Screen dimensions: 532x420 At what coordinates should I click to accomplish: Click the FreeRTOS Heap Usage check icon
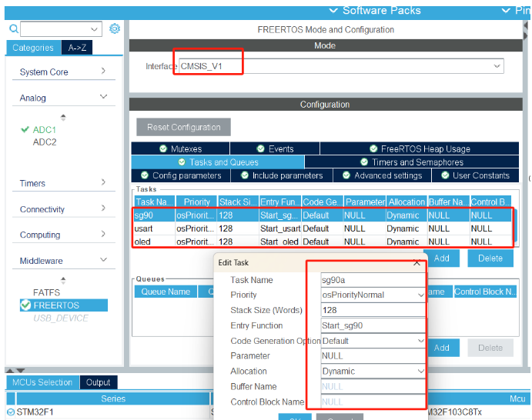tap(373, 148)
